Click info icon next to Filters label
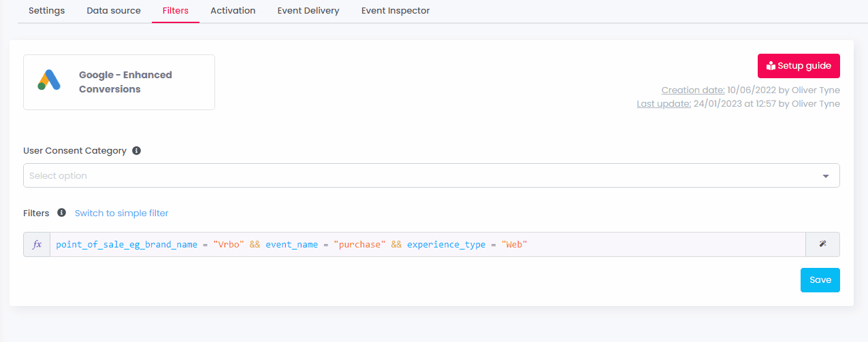The image size is (868, 342). click(61, 213)
